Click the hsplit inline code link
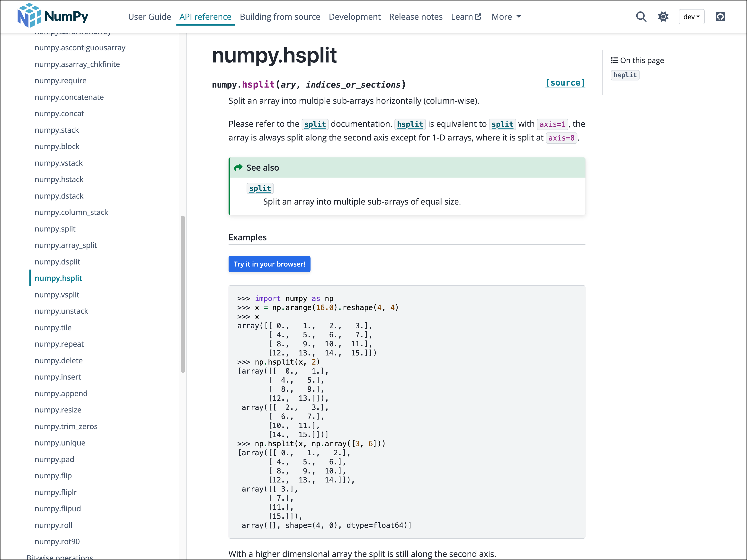The height and width of the screenshot is (560, 747). (410, 124)
